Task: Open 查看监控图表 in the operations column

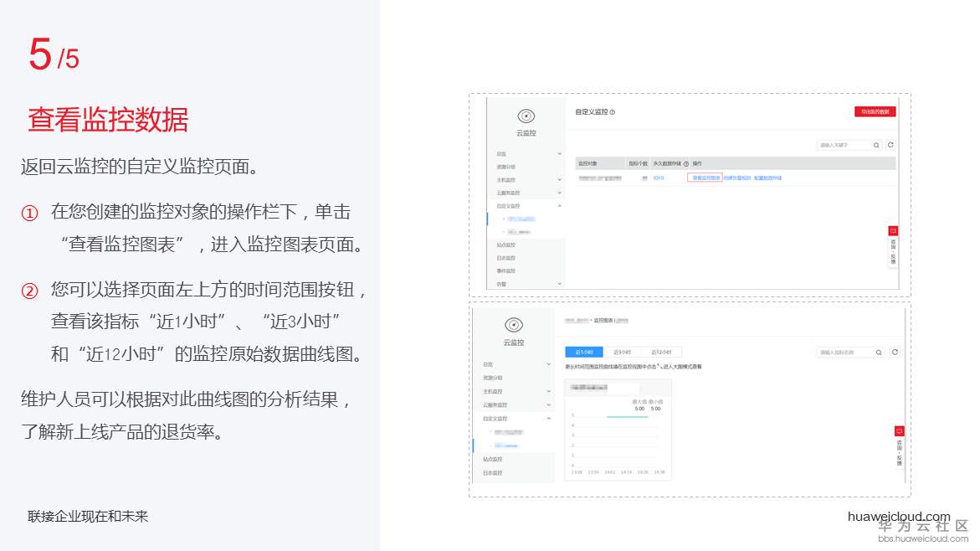Action: (706, 176)
